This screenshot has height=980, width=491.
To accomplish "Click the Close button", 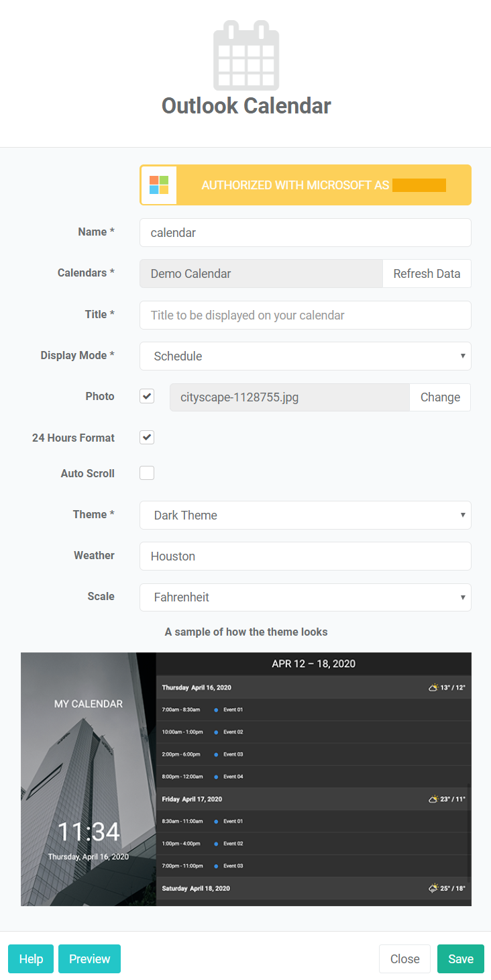I will [404, 959].
